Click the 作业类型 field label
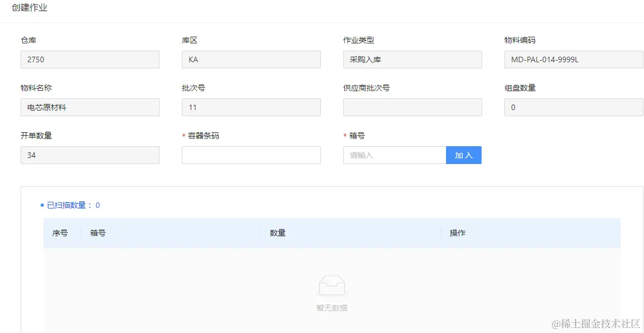 point(359,40)
